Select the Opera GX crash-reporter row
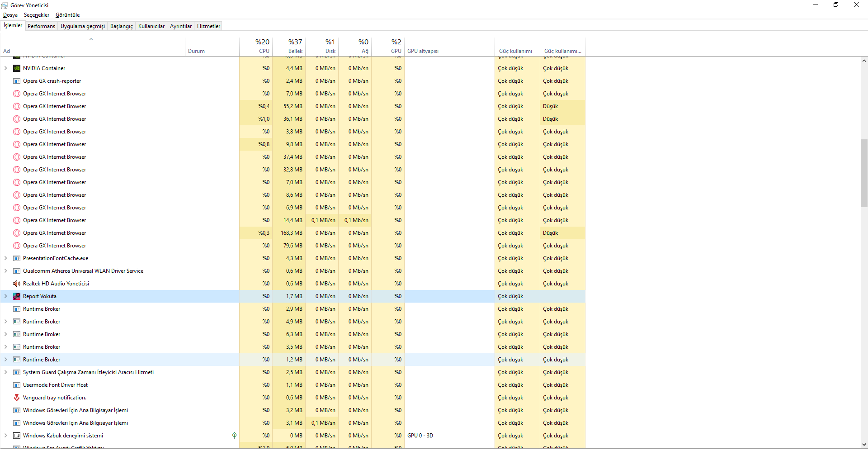This screenshot has width=868, height=451. (x=292, y=81)
